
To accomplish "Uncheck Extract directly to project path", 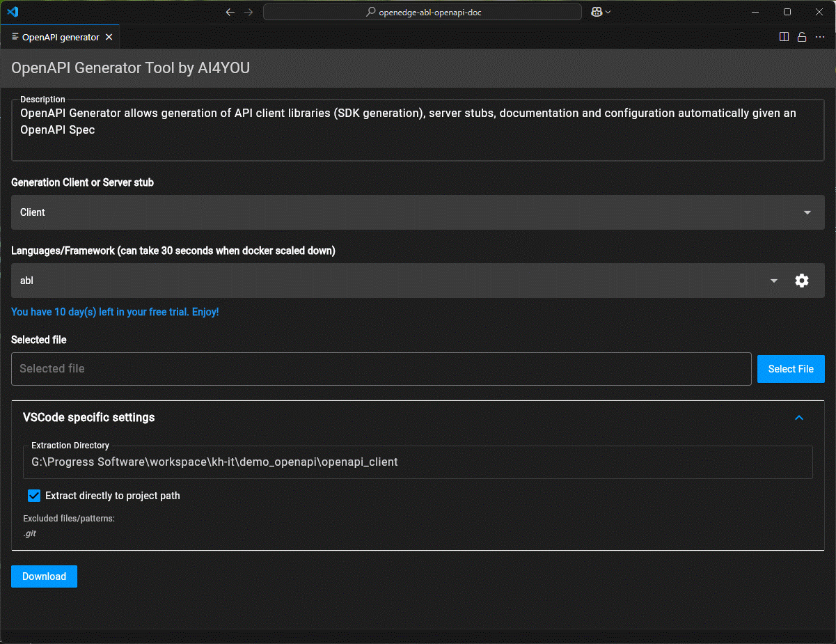I will tap(34, 496).
